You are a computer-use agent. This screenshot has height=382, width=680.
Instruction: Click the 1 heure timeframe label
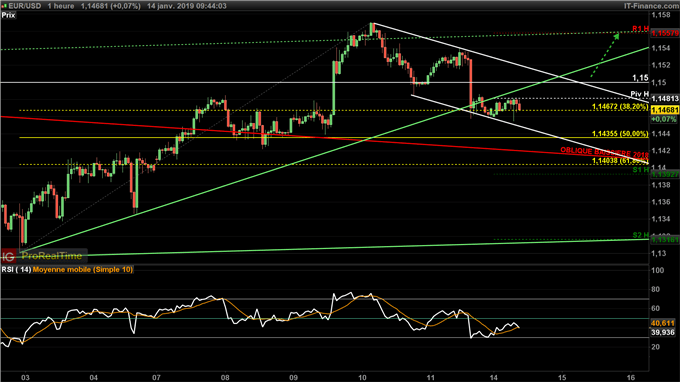click(x=61, y=6)
